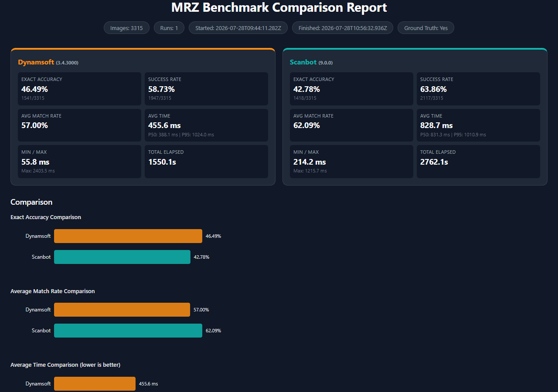The height and width of the screenshot is (392, 558).
Task: Click the Images: 3315 badge
Action: [x=126, y=28]
